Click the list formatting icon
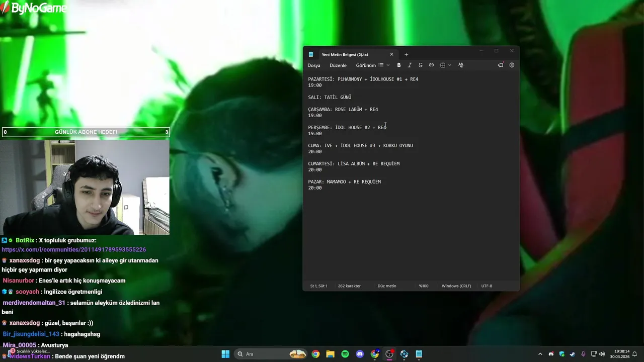644x362 pixels. 381,65
